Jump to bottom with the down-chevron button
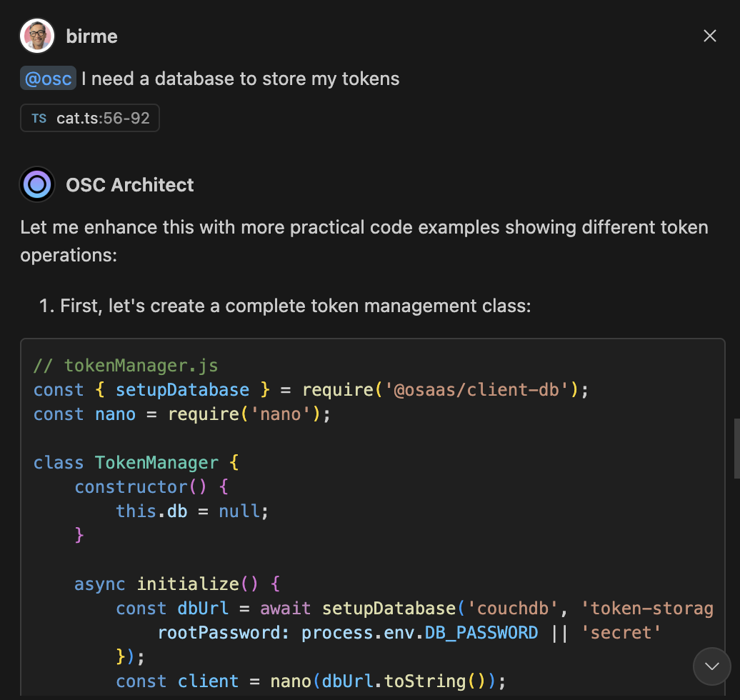The height and width of the screenshot is (700, 740). (x=711, y=666)
